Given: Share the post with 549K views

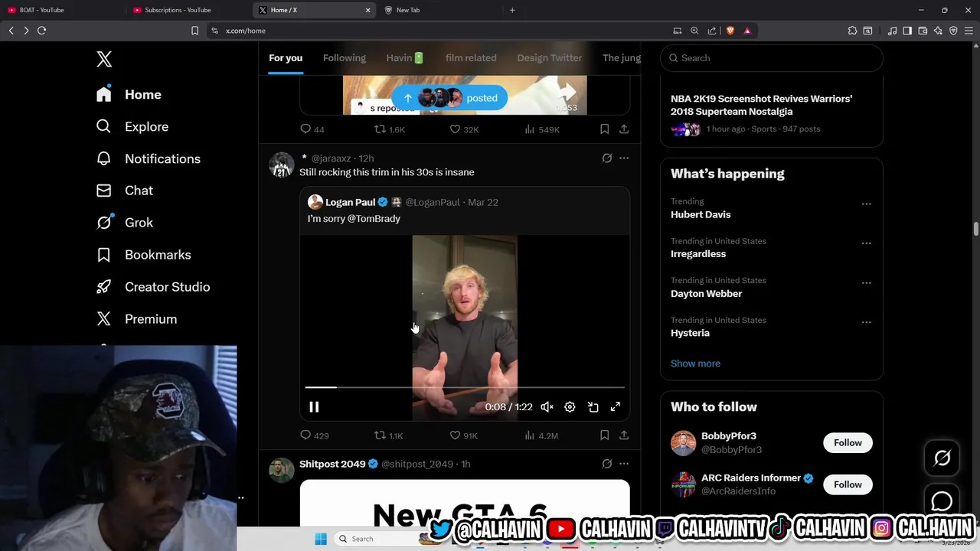Looking at the screenshot, I should (624, 129).
